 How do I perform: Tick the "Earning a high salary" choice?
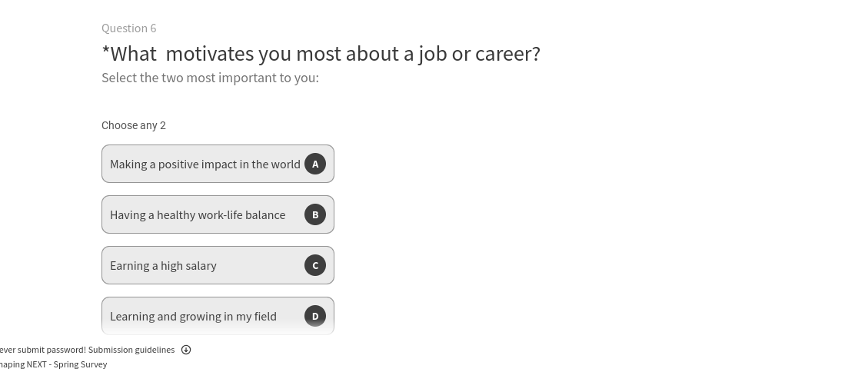(x=163, y=265)
